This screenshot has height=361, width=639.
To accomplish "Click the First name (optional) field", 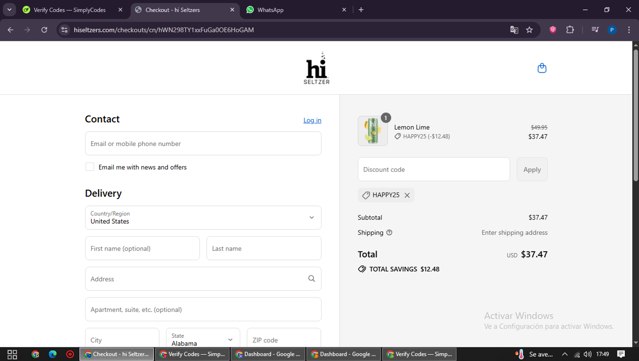I will 142,248.
